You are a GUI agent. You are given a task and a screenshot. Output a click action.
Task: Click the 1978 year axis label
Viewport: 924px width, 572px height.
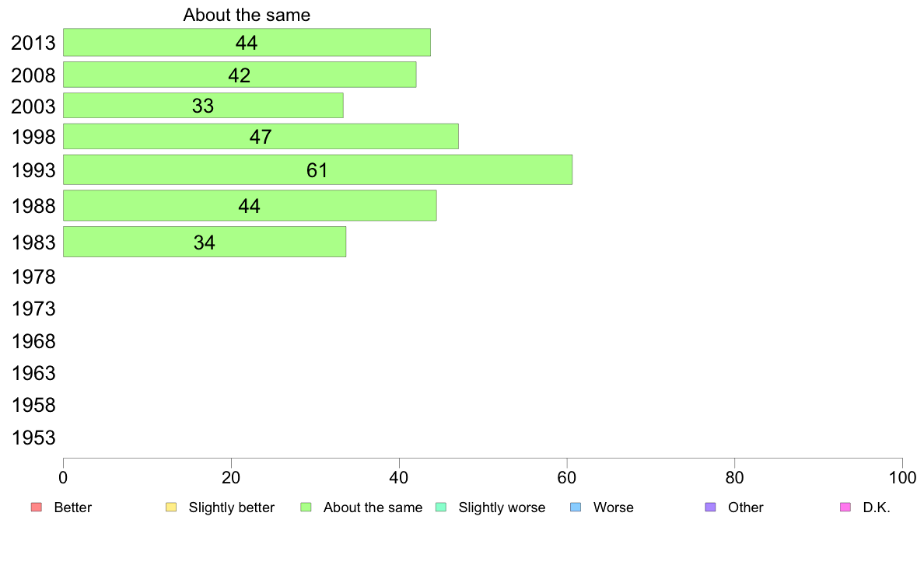click(x=33, y=277)
